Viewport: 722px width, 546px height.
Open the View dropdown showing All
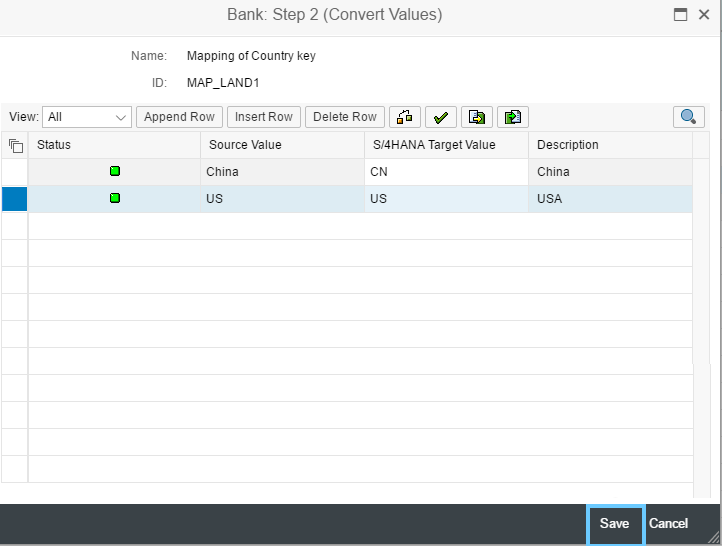pos(87,117)
